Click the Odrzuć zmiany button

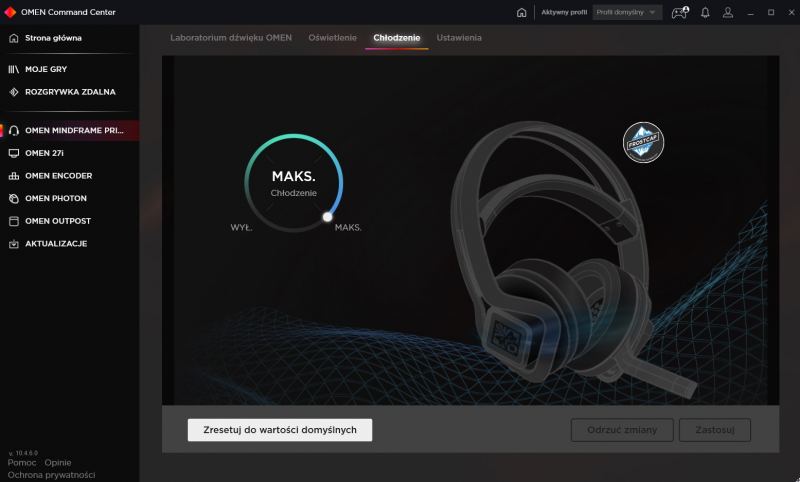(x=622, y=430)
